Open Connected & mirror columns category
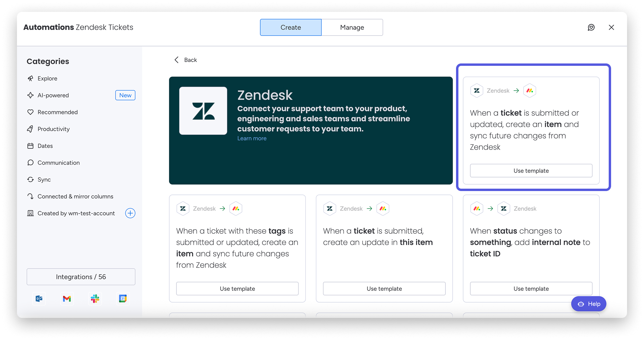The height and width of the screenshot is (340, 644). (75, 196)
